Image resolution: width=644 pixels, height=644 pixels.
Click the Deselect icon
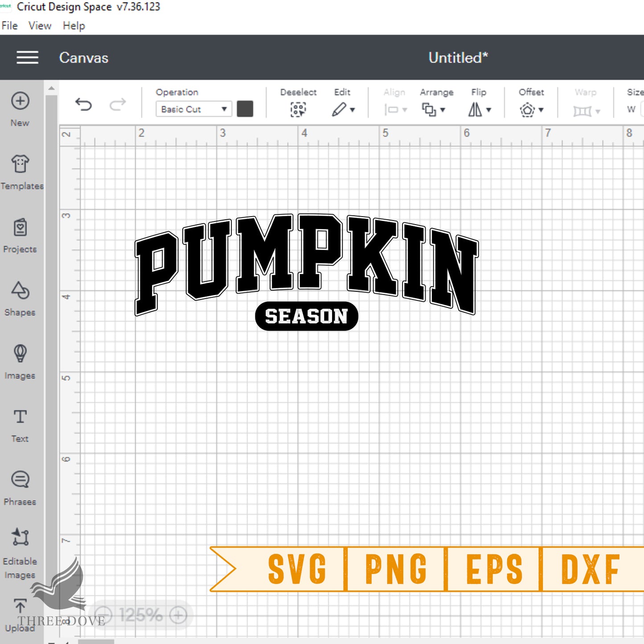[298, 109]
